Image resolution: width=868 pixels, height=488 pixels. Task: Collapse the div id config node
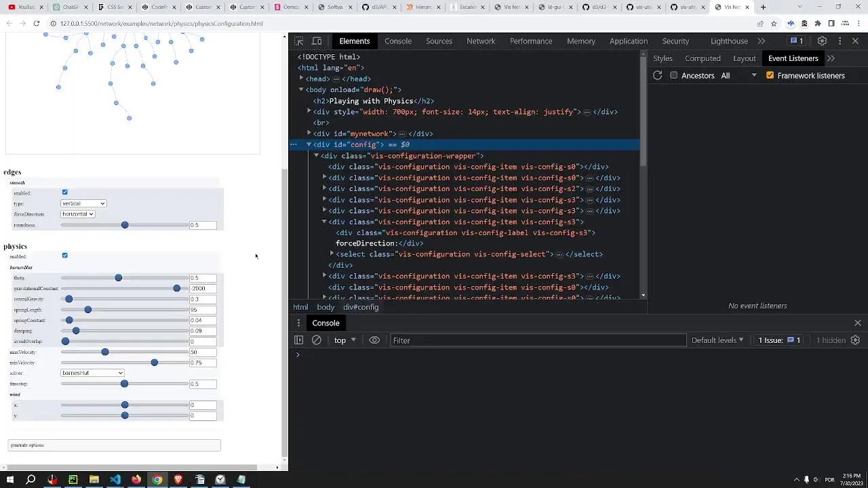[309, 144]
